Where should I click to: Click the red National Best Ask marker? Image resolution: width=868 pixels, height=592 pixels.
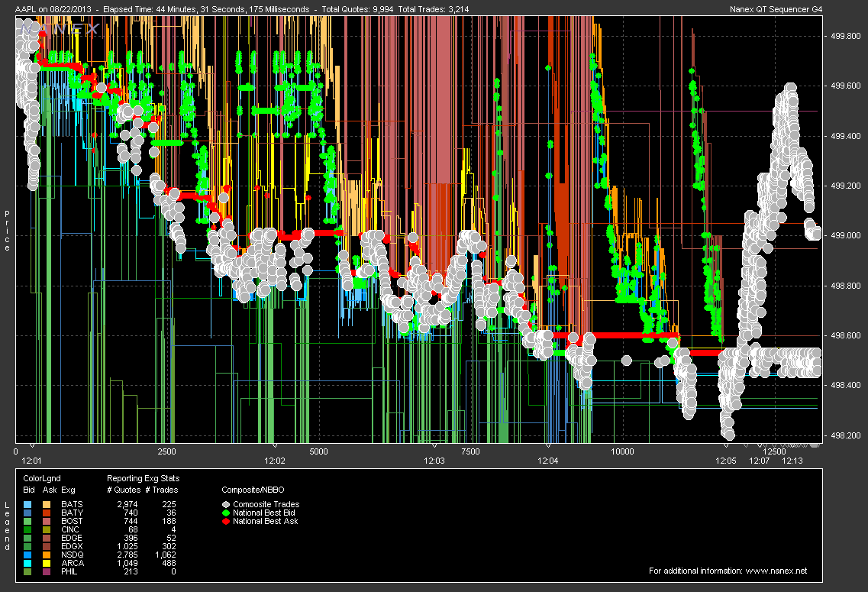coord(226,521)
